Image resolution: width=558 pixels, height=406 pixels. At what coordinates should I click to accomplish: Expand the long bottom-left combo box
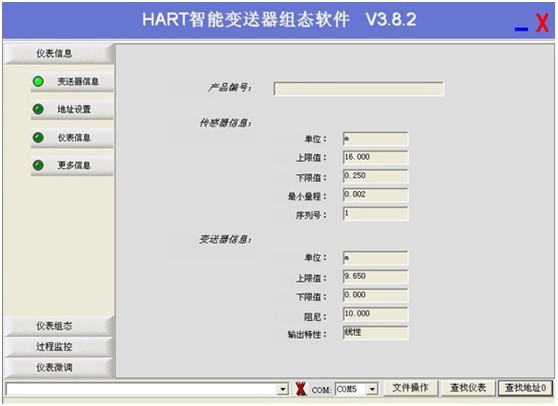[x=283, y=389]
